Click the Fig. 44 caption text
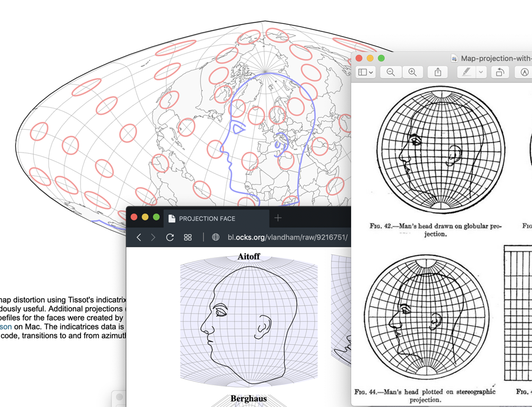The height and width of the screenshot is (407, 532). (425, 396)
